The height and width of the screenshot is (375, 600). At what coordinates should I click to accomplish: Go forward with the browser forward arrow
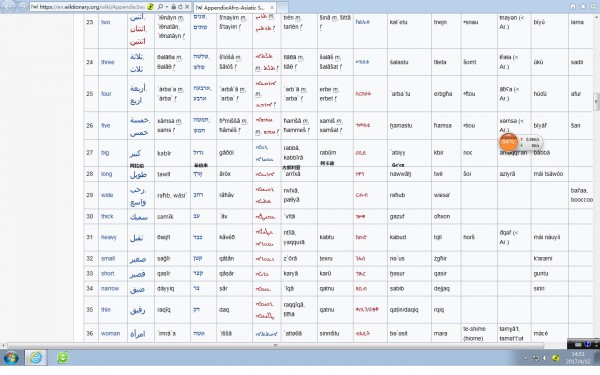click(23, 7)
